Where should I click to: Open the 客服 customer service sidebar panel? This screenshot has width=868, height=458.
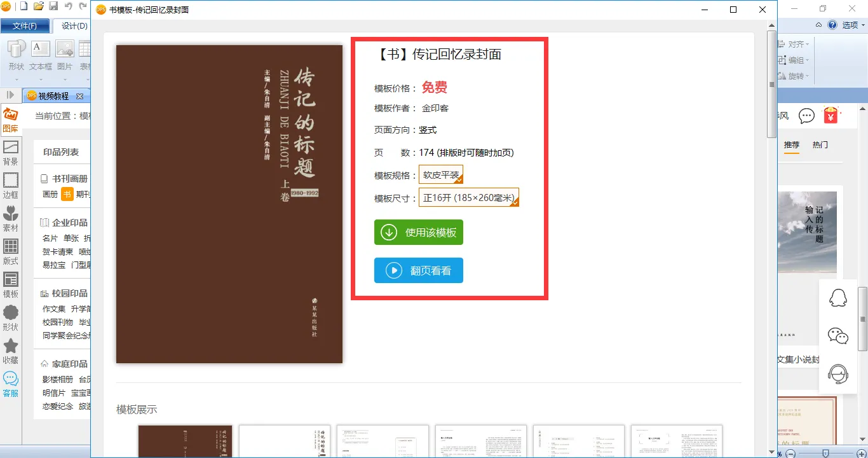tap(10, 384)
